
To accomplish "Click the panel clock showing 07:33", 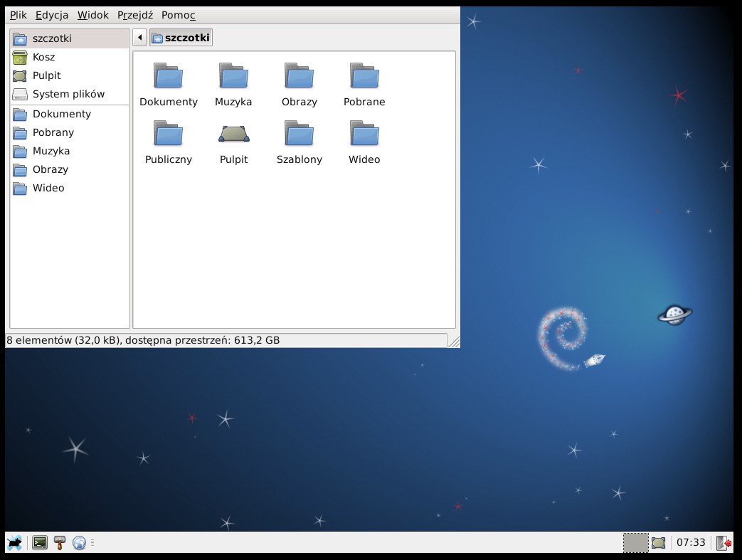I will point(691,543).
